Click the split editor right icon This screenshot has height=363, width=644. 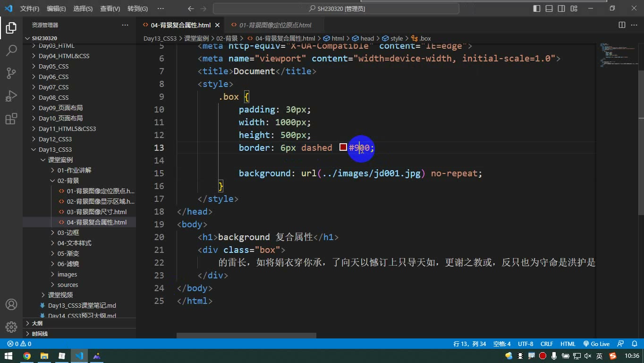coord(622,25)
